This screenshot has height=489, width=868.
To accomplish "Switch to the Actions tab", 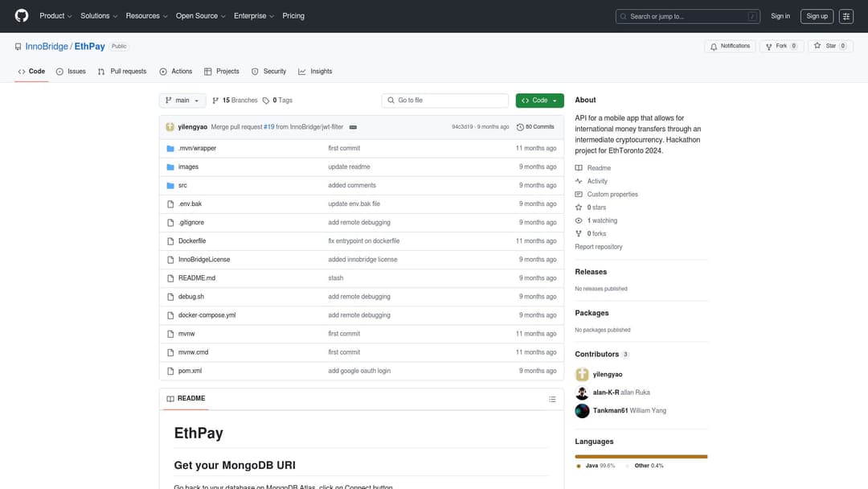I will click(175, 72).
